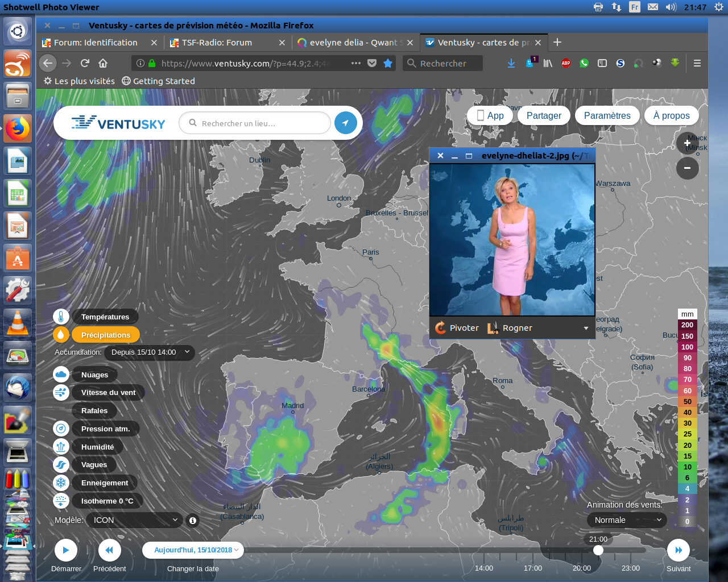Viewport: 728px width, 582px height.
Task: Click the Températures thermometer icon
Action: point(61,317)
